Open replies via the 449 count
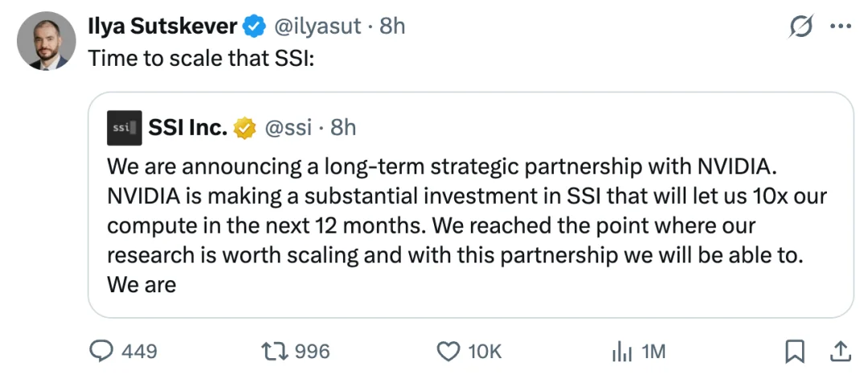This screenshot has height=379, width=868. tap(139, 352)
